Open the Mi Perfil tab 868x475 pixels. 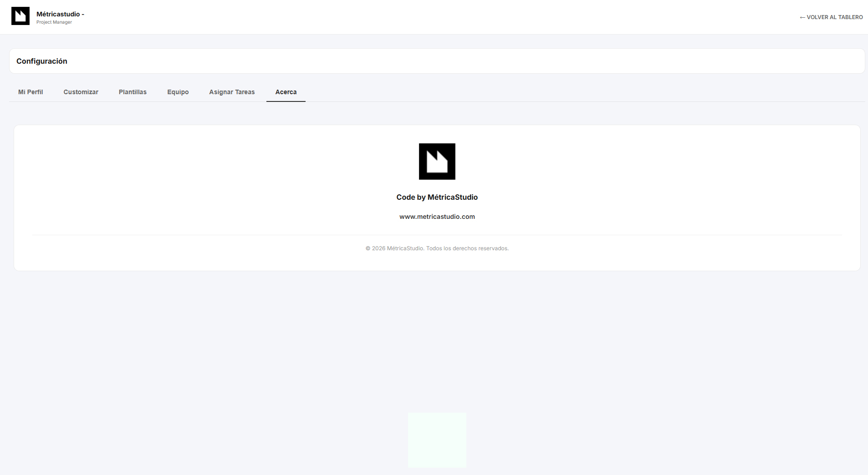[31, 92]
